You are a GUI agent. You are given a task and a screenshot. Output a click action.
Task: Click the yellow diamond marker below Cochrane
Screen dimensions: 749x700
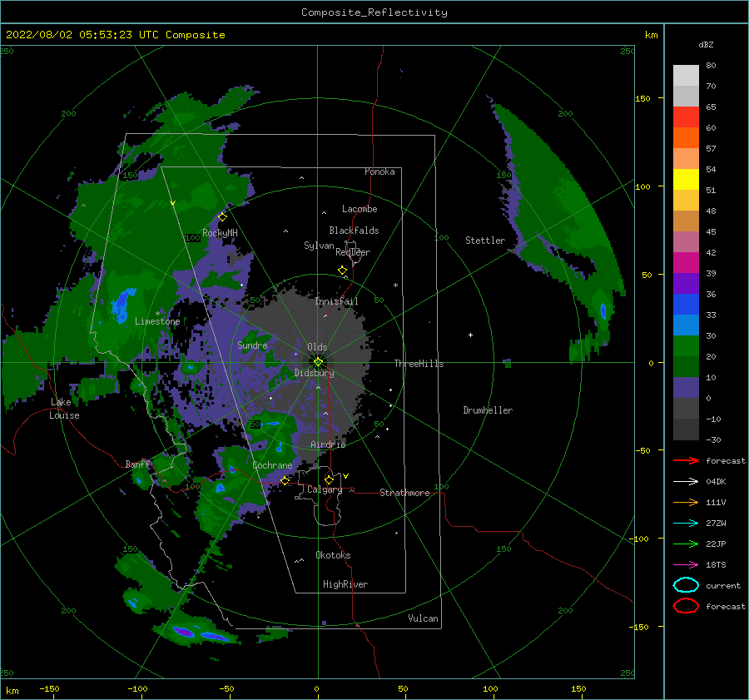point(285,480)
